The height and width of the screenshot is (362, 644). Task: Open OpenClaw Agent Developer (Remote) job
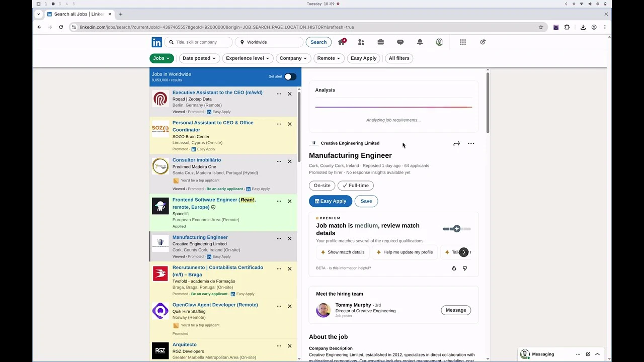(215, 305)
